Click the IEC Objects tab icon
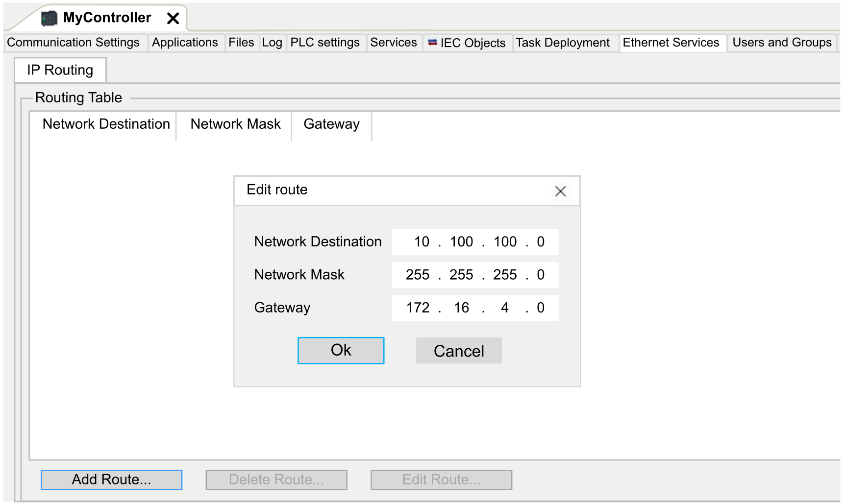 (432, 43)
